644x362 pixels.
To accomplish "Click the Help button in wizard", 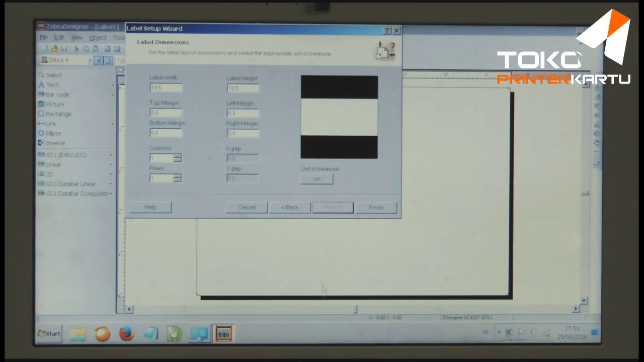I will click(x=150, y=207).
